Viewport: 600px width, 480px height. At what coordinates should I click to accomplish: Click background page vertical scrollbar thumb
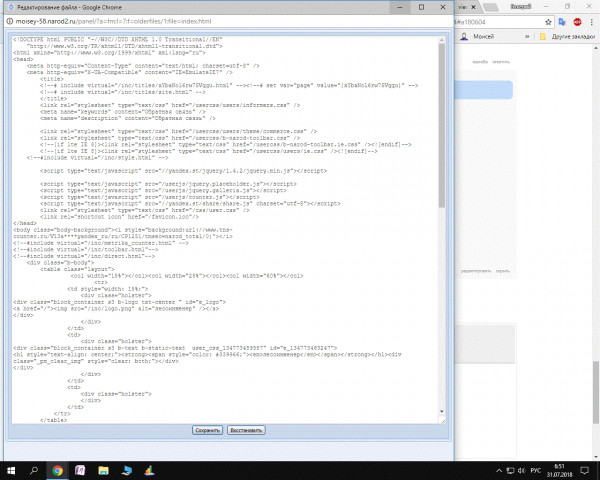(596, 392)
